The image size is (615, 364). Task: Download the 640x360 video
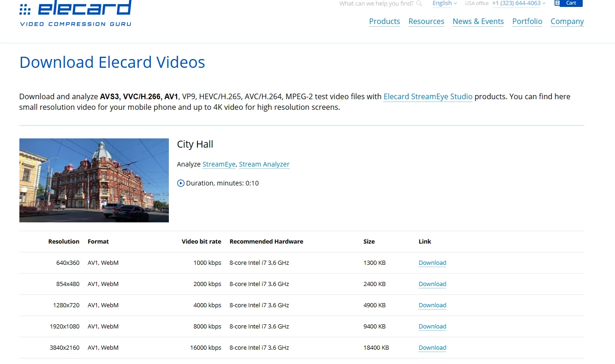pyautogui.click(x=432, y=263)
